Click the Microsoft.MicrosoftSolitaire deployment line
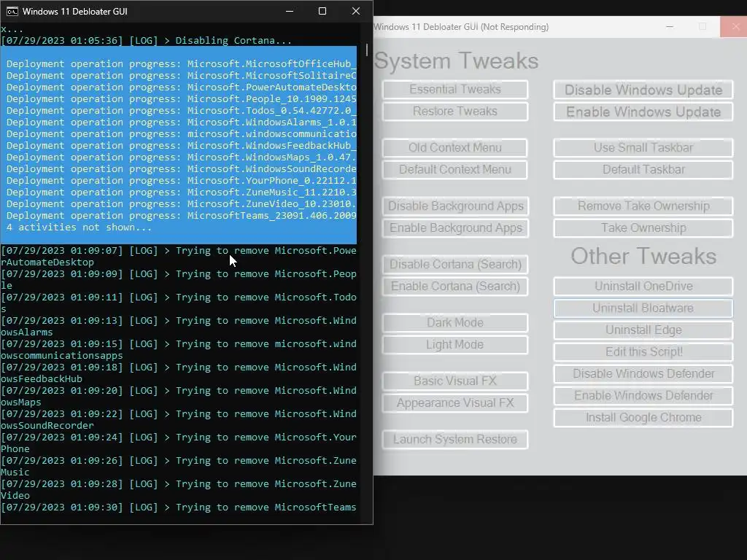The image size is (747, 560). [181, 76]
